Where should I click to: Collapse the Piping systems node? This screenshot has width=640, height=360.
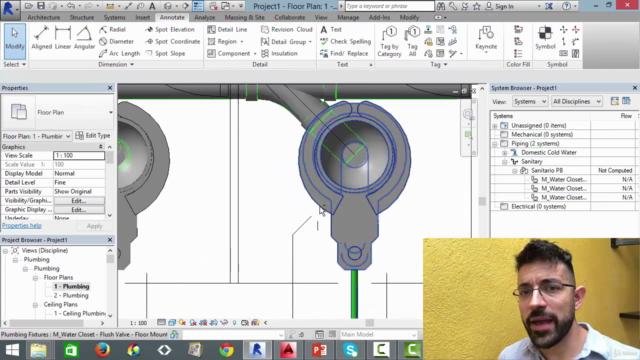495,144
